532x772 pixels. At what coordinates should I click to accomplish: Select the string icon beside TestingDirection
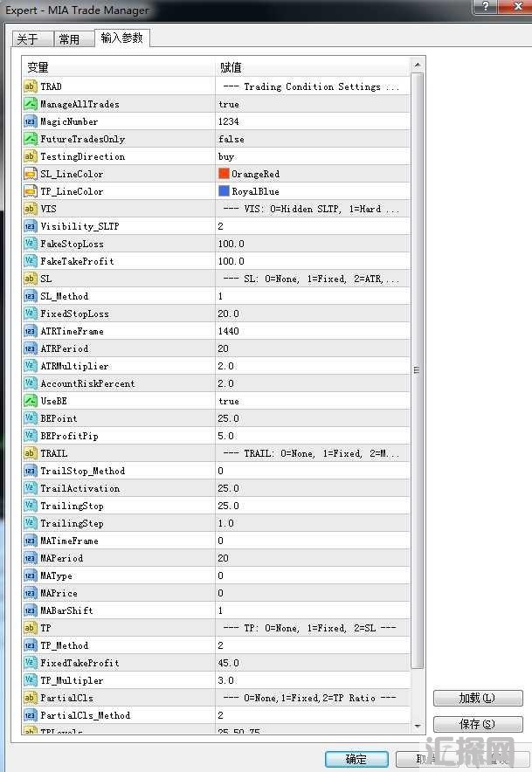click(30, 156)
